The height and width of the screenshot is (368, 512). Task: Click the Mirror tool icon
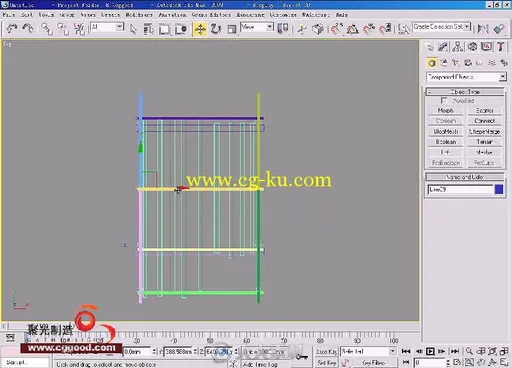483,29
